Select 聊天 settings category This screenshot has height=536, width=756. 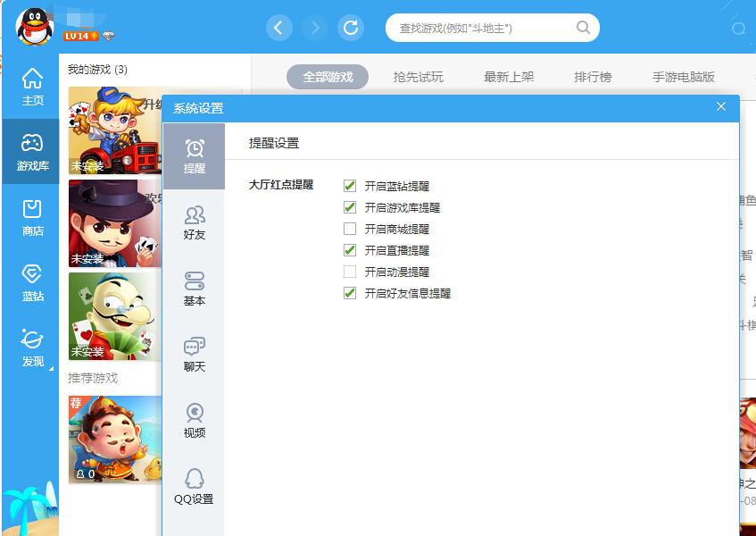point(194,355)
